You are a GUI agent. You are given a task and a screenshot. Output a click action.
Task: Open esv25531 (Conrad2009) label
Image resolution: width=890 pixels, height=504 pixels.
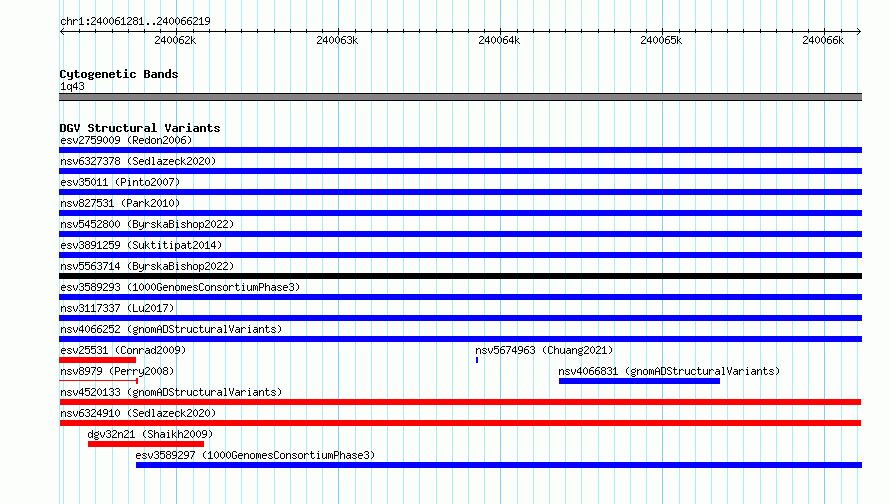123,350
